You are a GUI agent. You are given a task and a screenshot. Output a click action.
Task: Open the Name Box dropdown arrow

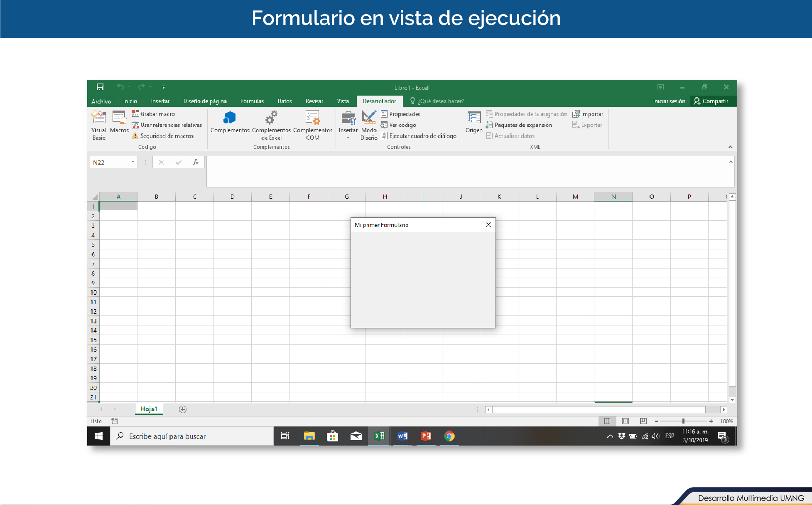click(x=133, y=162)
